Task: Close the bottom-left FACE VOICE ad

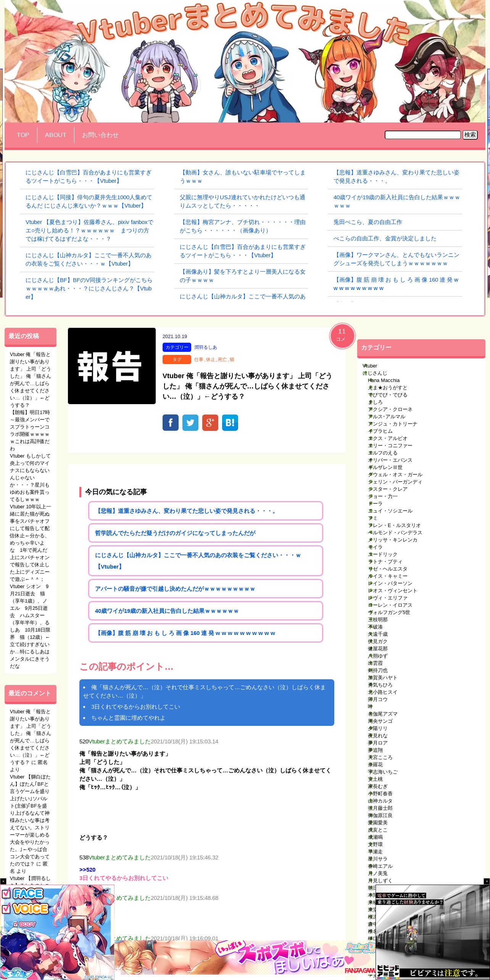Action: pos(3,881)
